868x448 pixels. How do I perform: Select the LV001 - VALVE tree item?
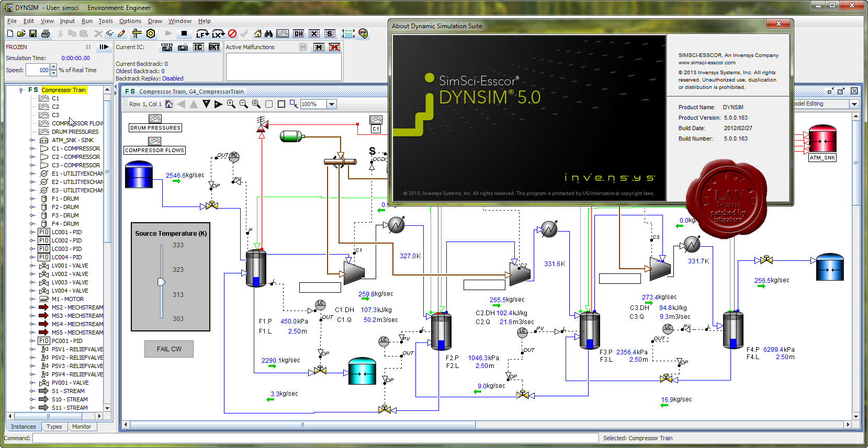(70, 266)
